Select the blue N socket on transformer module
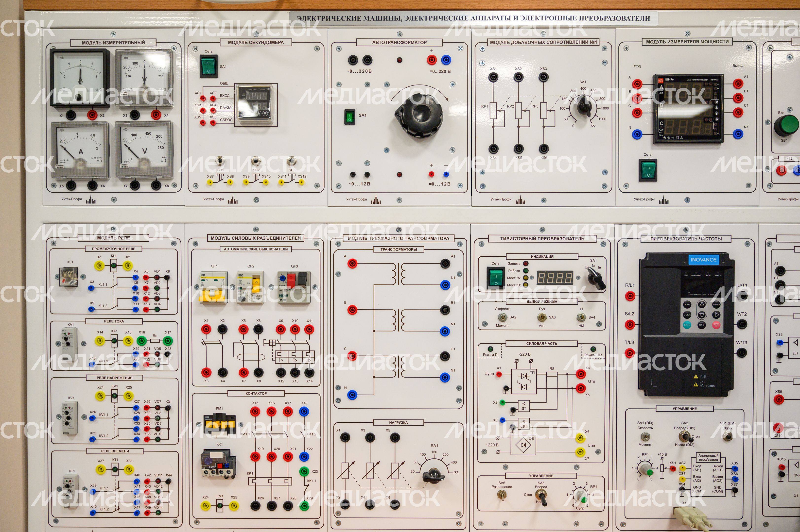Image resolution: width=800 pixels, height=532 pixels. click(352, 395)
